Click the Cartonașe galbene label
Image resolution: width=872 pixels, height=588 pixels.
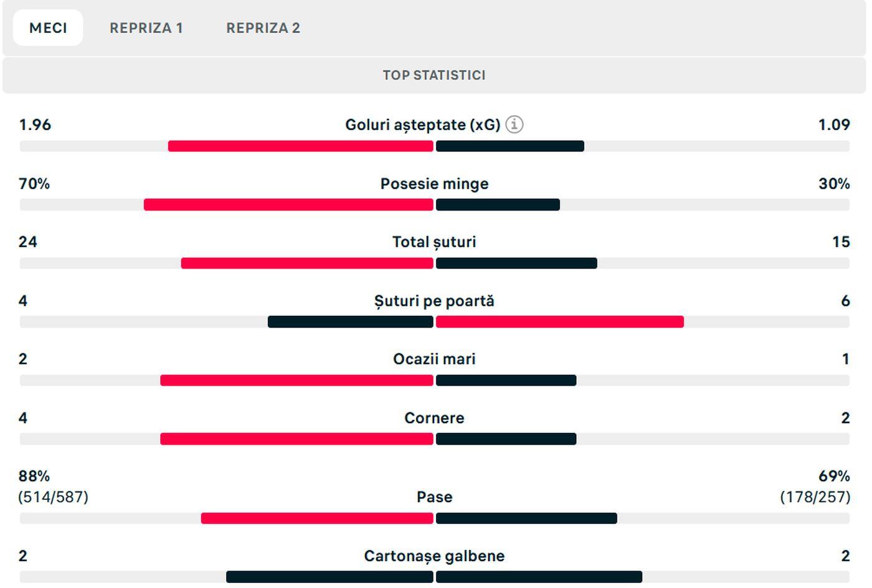[434, 556]
